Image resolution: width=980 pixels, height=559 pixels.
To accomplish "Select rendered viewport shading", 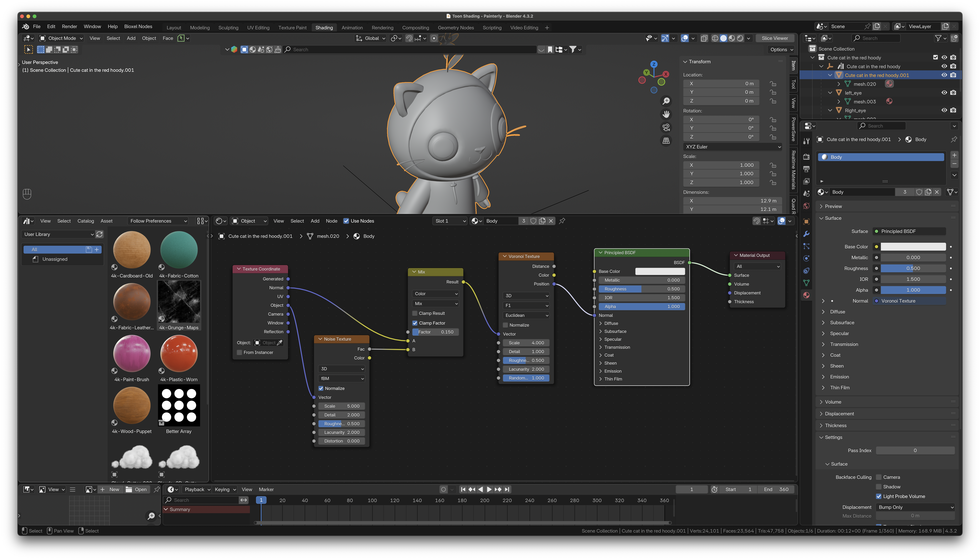I will click(x=740, y=38).
